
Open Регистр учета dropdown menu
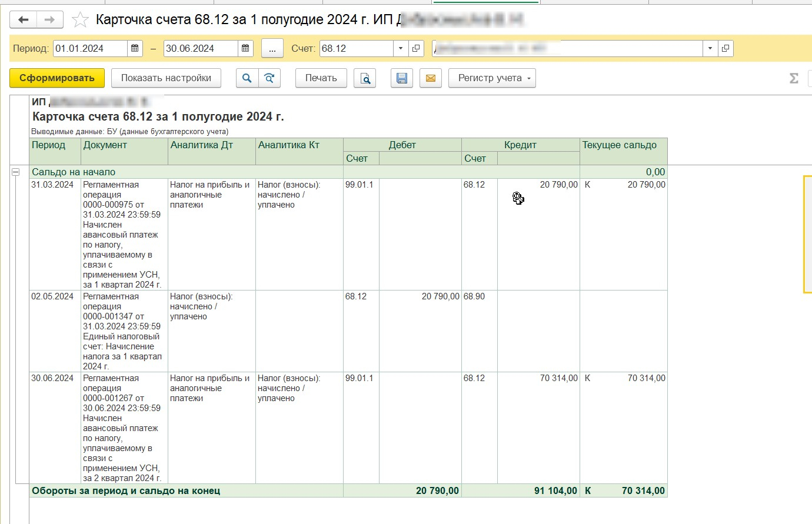coord(492,78)
